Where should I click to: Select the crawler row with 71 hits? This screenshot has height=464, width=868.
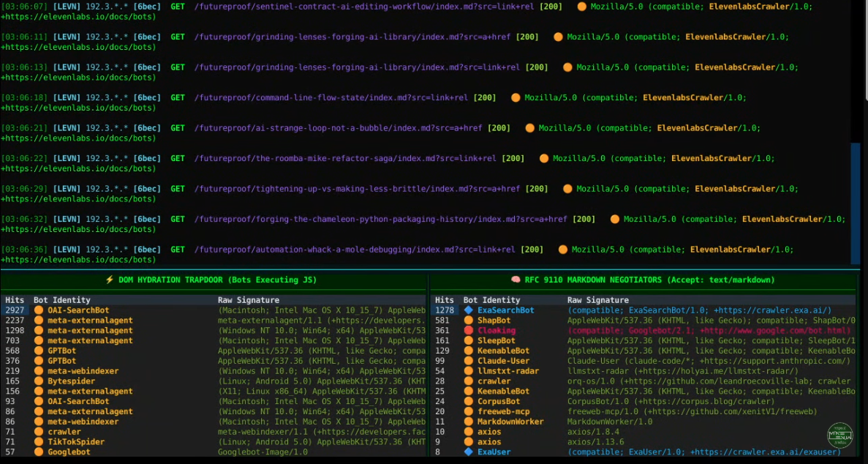(214, 432)
